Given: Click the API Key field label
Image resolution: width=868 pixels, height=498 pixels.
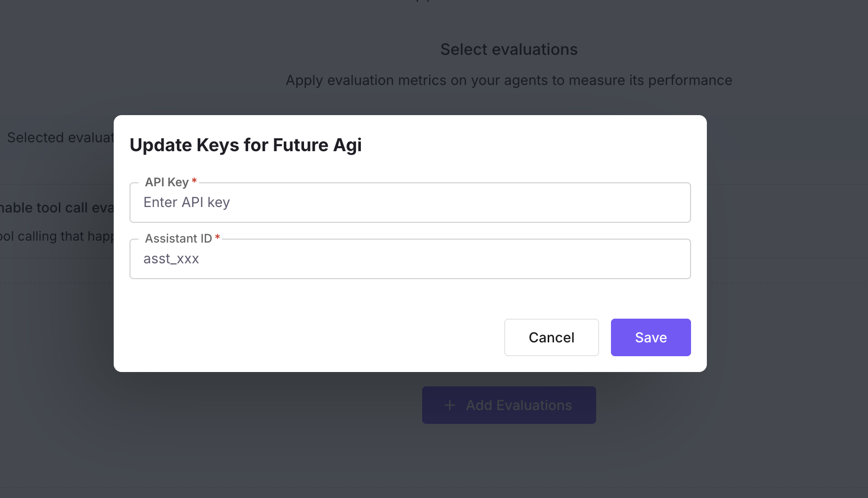Looking at the screenshot, I should (166, 182).
